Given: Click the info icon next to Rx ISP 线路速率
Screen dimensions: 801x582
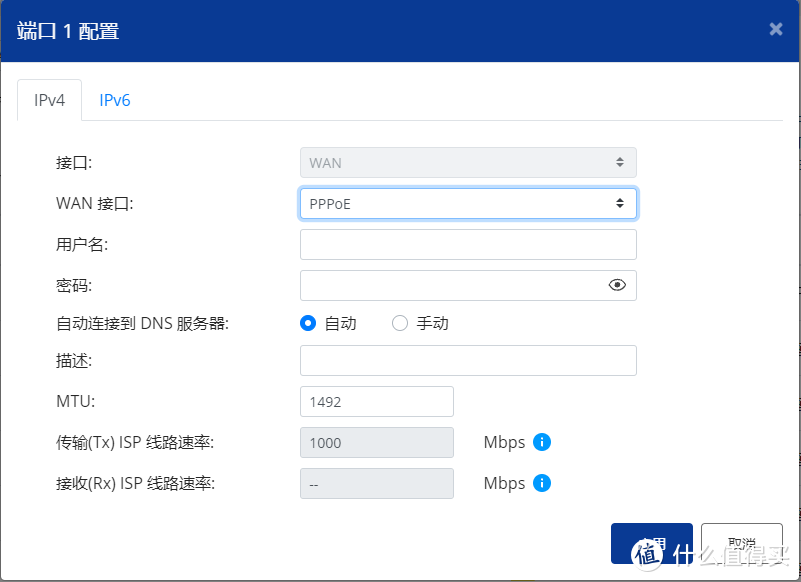Looking at the screenshot, I should click(541, 483).
